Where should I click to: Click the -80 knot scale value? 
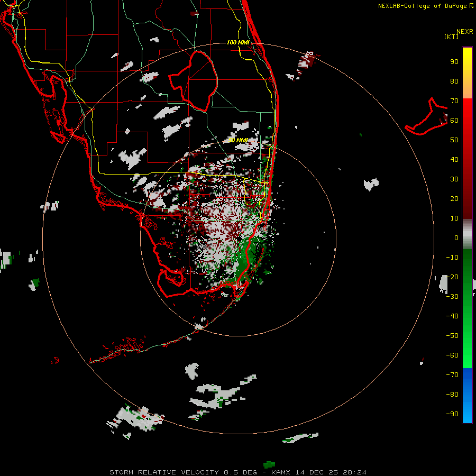pos(452,395)
